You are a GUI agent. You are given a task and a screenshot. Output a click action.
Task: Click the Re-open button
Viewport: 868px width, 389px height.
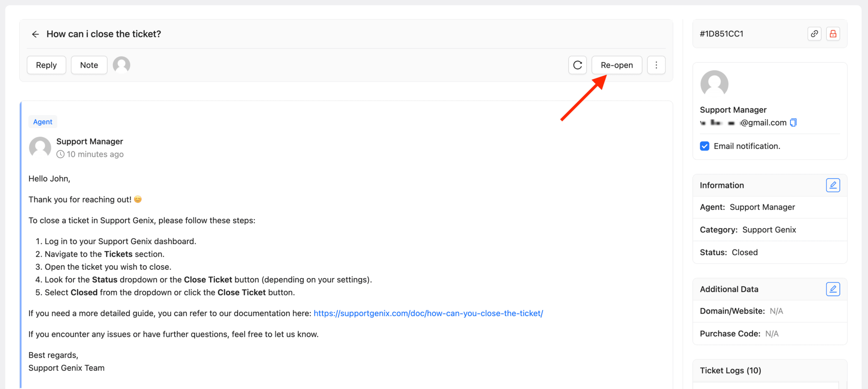coord(616,65)
